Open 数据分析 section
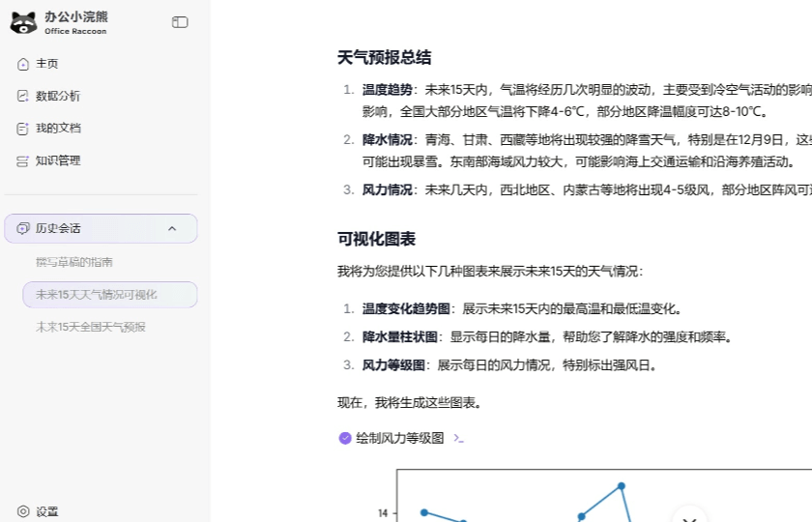The image size is (812, 522). [x=57, y=96]
